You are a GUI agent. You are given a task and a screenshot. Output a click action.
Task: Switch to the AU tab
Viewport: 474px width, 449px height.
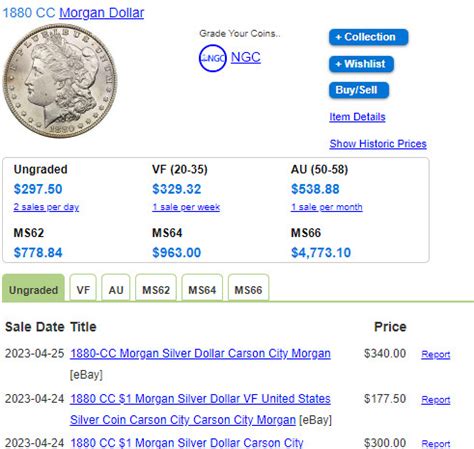tap(116, 289)
